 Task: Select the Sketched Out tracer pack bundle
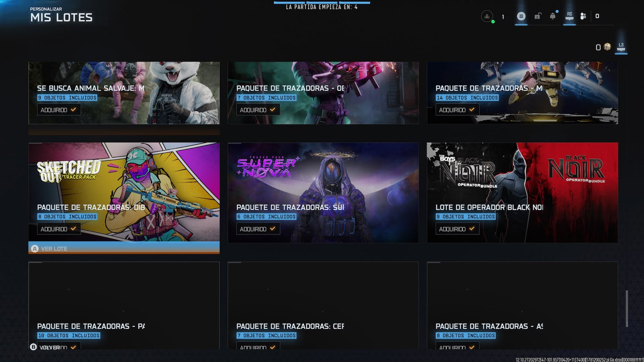coord(124,192)
